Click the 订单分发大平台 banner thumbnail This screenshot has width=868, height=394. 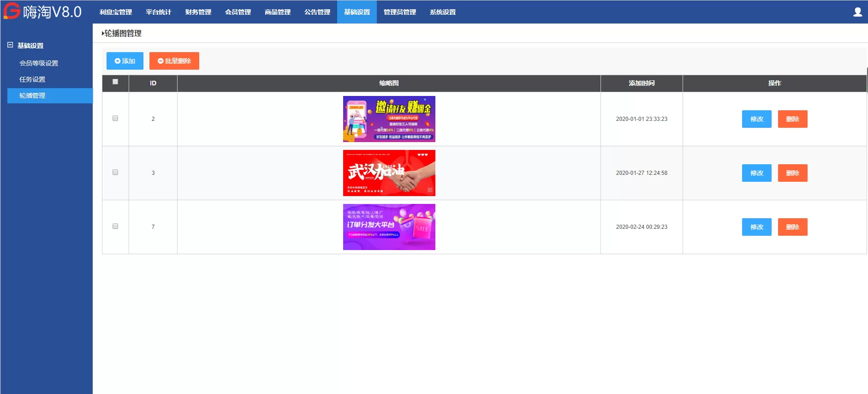(x=389, y=227)
